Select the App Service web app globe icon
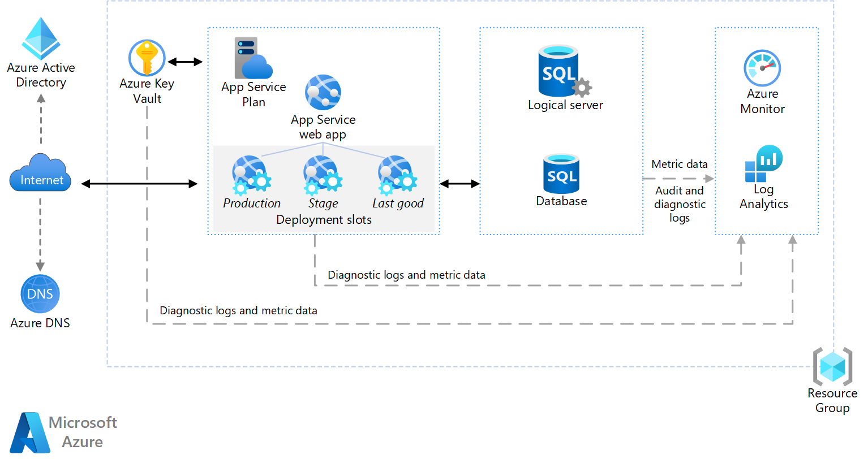 click(x=323, y=92)
